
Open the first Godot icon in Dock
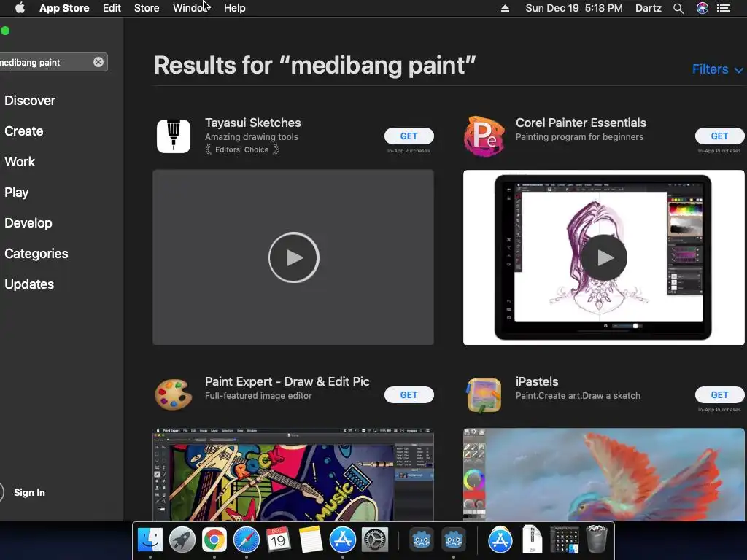click(x=421, y=540)
